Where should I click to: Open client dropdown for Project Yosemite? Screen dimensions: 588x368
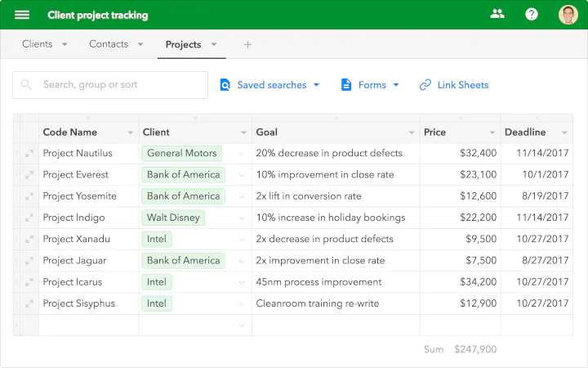tap(242, 196)
